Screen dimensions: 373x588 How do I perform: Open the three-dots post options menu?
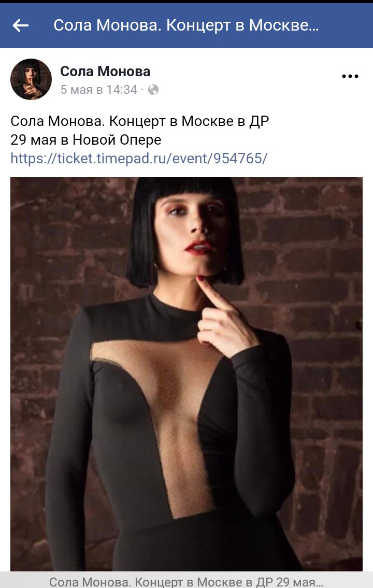tap(350, 77)
